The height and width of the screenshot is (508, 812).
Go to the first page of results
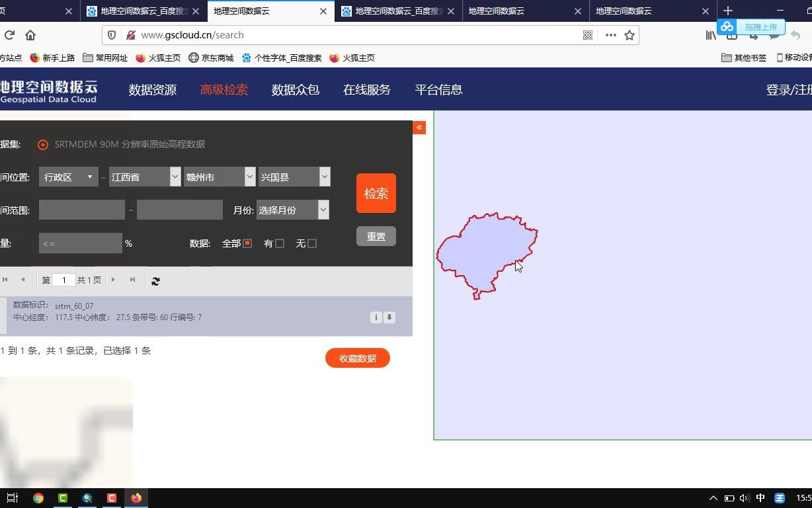[7, 280]
